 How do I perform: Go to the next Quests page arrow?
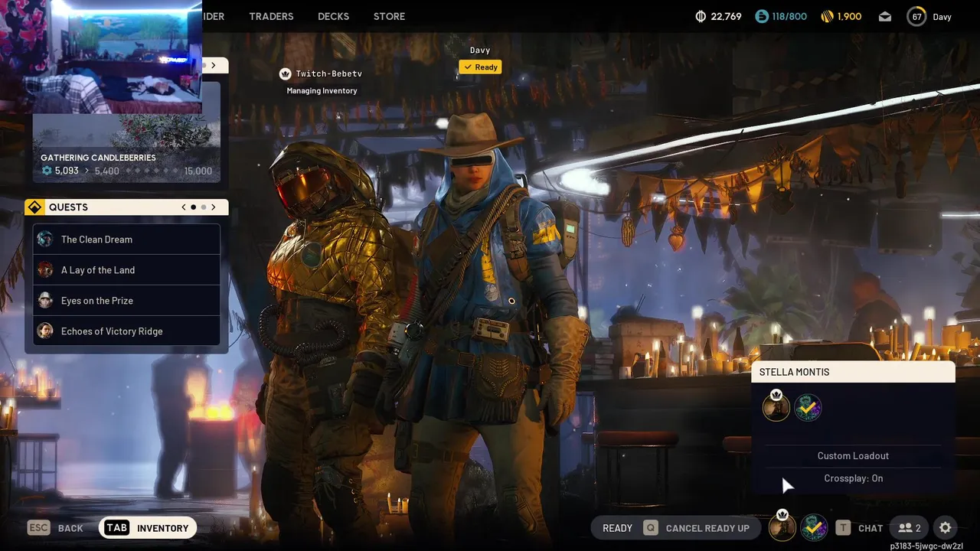click(x=214, y=207)
